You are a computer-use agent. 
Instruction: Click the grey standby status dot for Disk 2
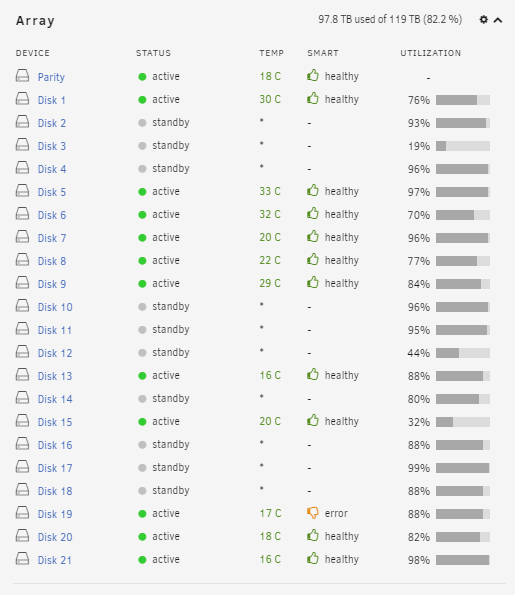(x=142, y=123)
